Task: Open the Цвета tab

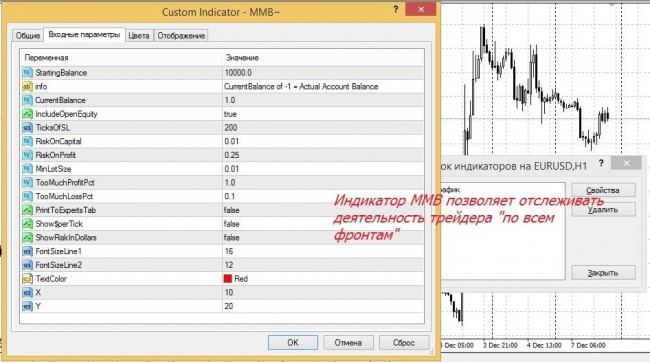Action: click(x=139, y=36)
